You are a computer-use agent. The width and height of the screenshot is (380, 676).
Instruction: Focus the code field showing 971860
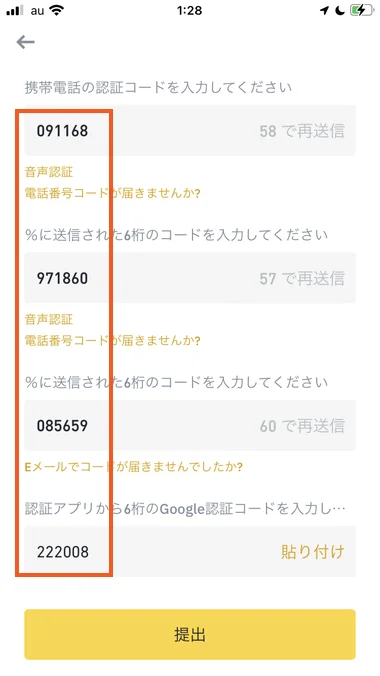point(190,278)
